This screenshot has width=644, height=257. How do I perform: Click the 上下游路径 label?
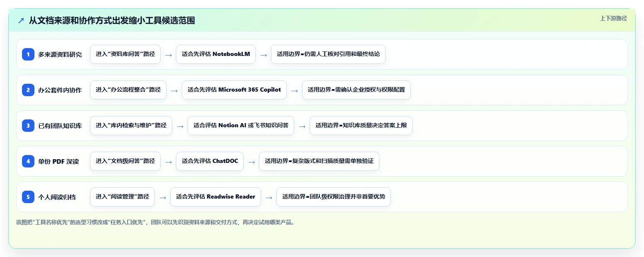point(613,18)
